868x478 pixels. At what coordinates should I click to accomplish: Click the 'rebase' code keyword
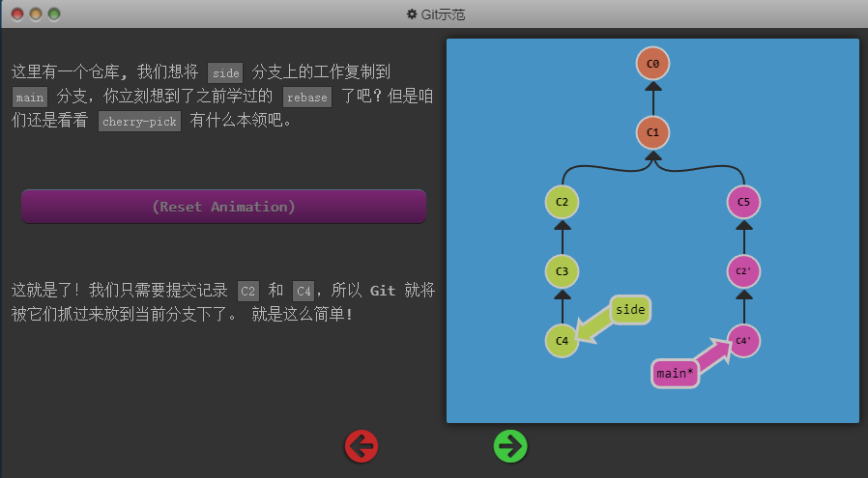307,97
